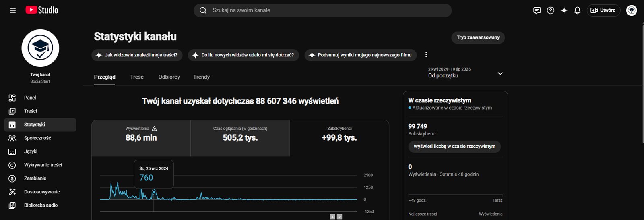Open the notifications bell
Image resolution: width=644 pixels, height=220 pixels.
click(577, 10)
